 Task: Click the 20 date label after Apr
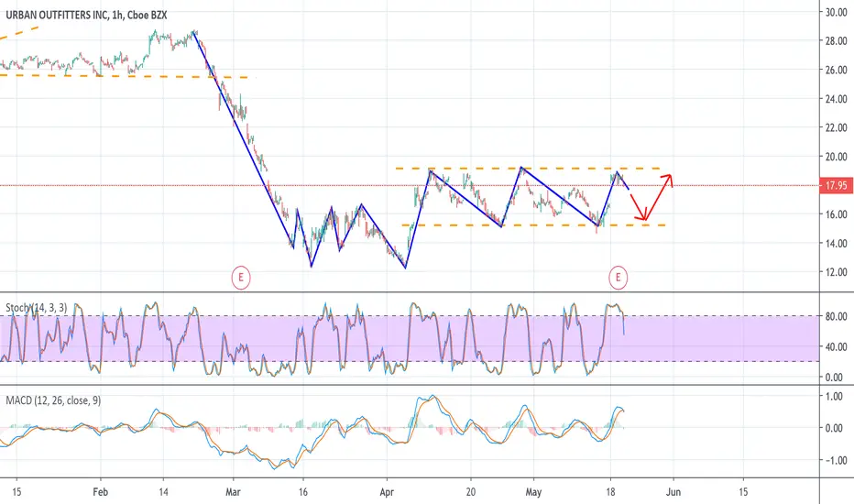(x=471, y=492)
